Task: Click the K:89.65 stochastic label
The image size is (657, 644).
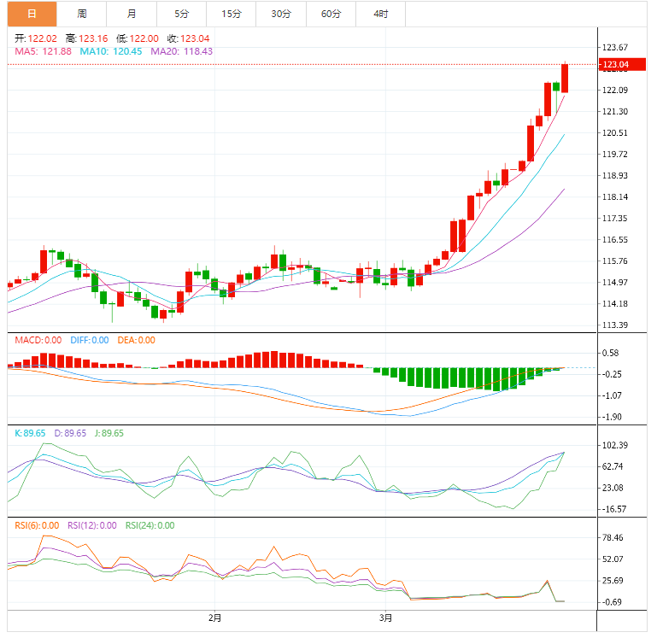Action: coord(30,433)
